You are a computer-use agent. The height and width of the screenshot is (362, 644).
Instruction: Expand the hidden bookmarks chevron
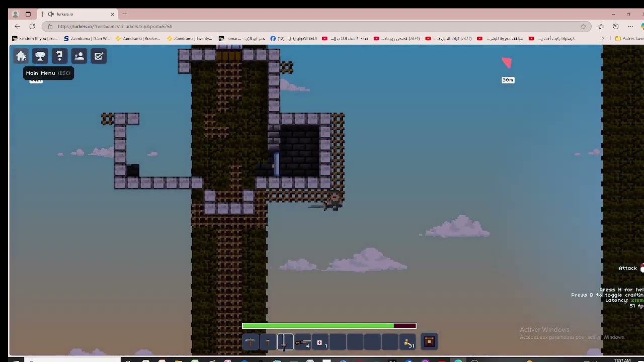(x=603, y=38)
